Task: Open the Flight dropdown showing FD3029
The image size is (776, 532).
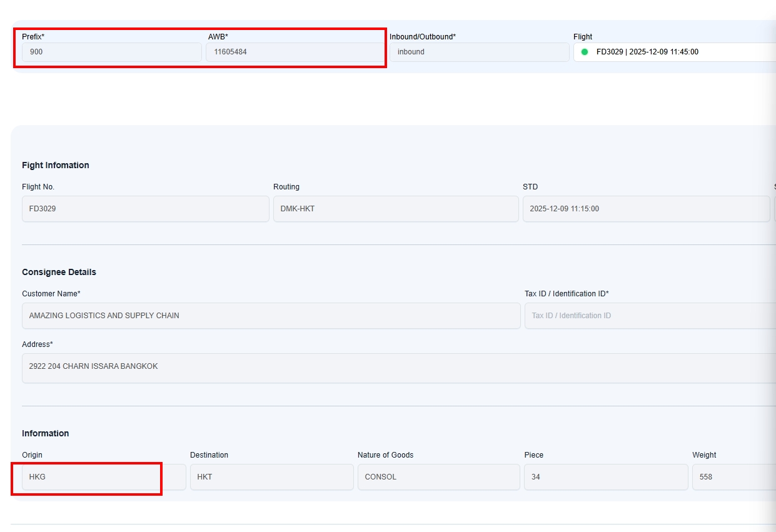Action: (x=675, y=52)
